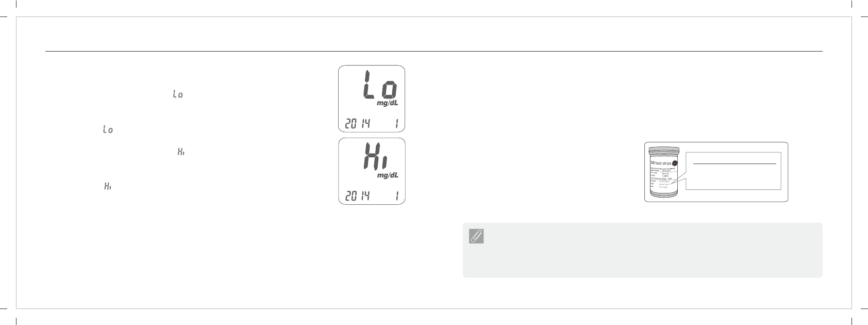Click the paperclip note icon
868x325 pixels.
click(476, 236)
